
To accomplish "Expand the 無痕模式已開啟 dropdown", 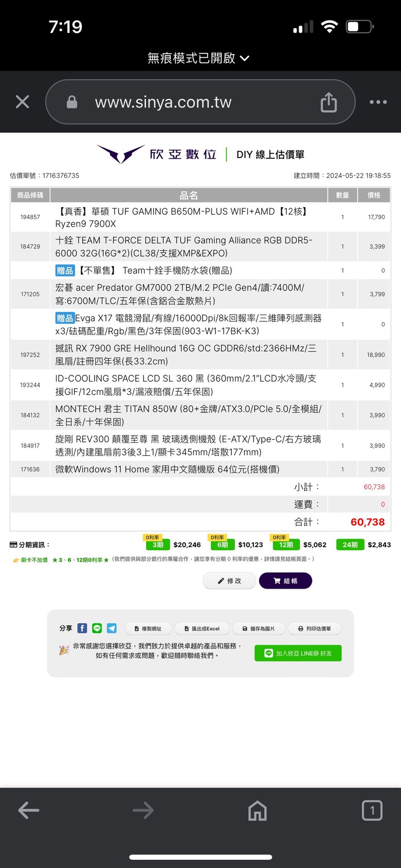I will (x=198, y=58).
